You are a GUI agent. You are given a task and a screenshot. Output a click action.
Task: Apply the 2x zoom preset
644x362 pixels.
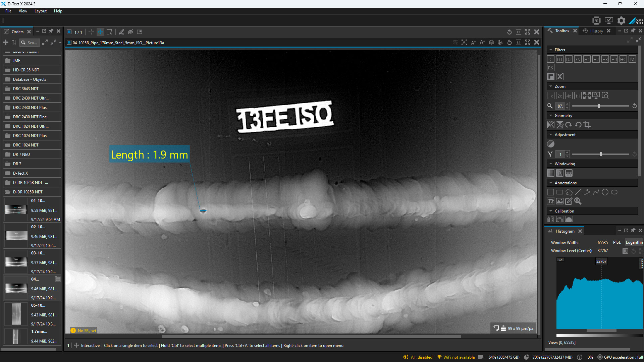(x=560, y=96)
